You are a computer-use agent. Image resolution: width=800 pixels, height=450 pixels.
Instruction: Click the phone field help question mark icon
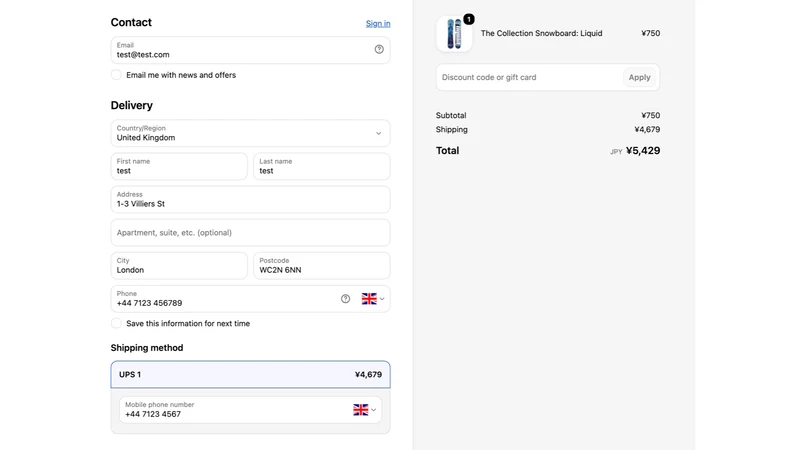tap(345, 299)
